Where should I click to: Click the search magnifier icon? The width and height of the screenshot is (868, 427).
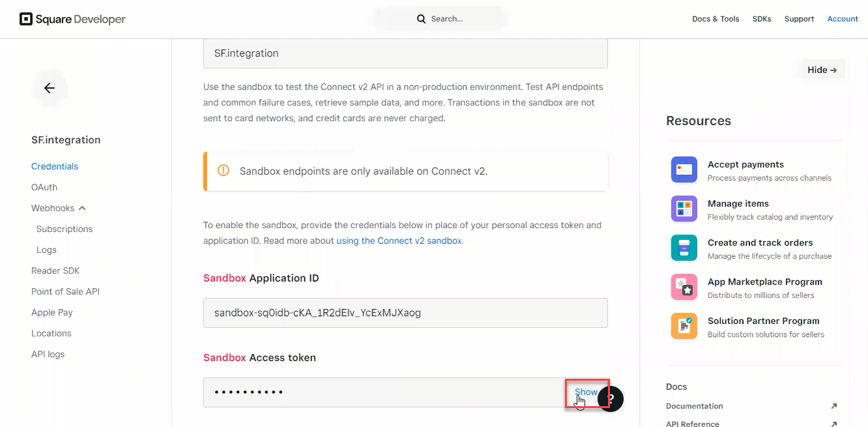(x=422, y=19)
